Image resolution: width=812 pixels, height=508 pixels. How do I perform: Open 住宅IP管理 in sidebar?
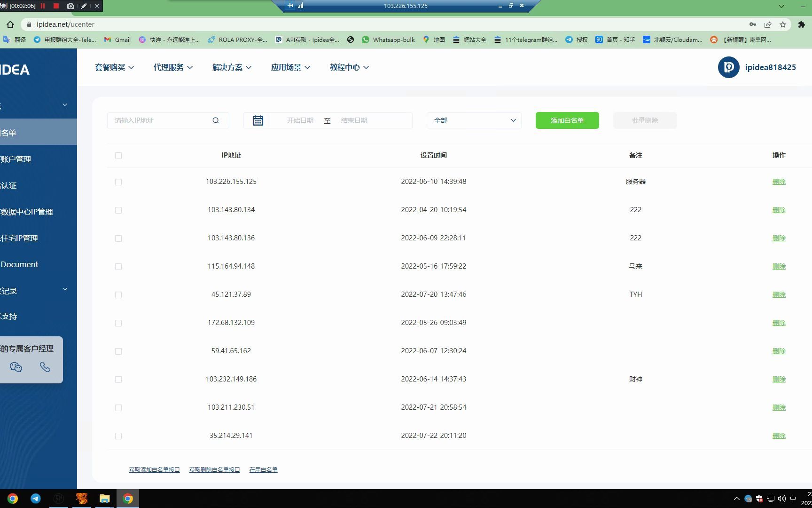click(19, 238)
